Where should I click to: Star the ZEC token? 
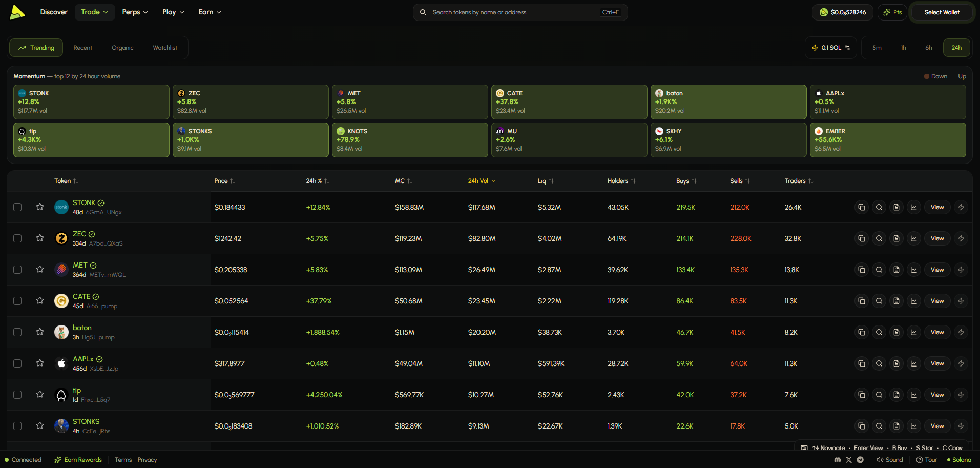click(x=40, y=238)
